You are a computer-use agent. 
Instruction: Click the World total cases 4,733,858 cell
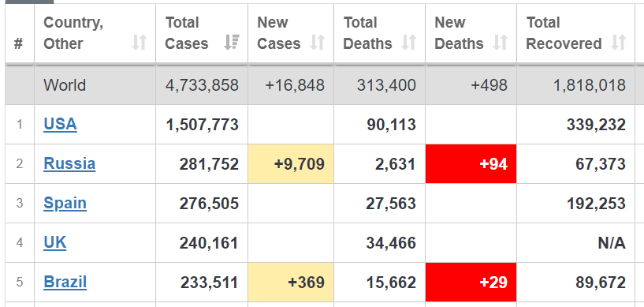pos(202,85)
